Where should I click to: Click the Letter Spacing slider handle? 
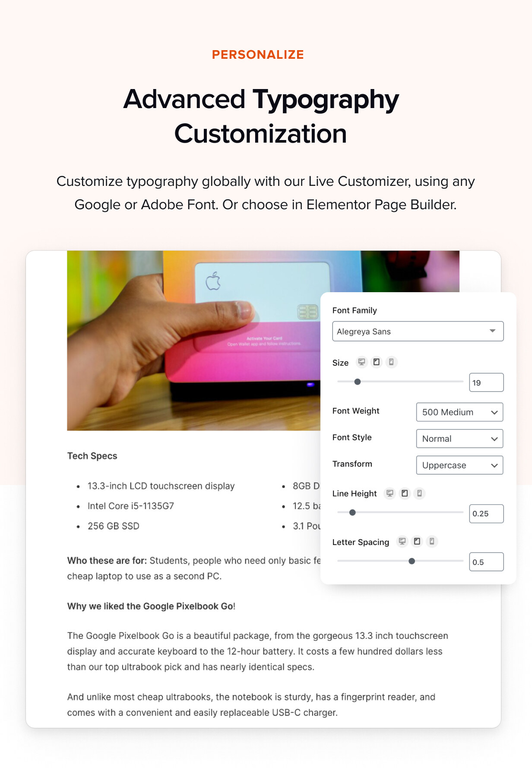(412, 561)
